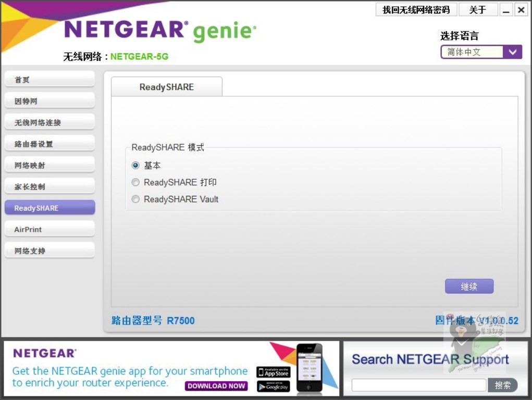Viewport: 532px width, 400px height.
Task: Go to the 因特网 section
Action: coord(50,101)
